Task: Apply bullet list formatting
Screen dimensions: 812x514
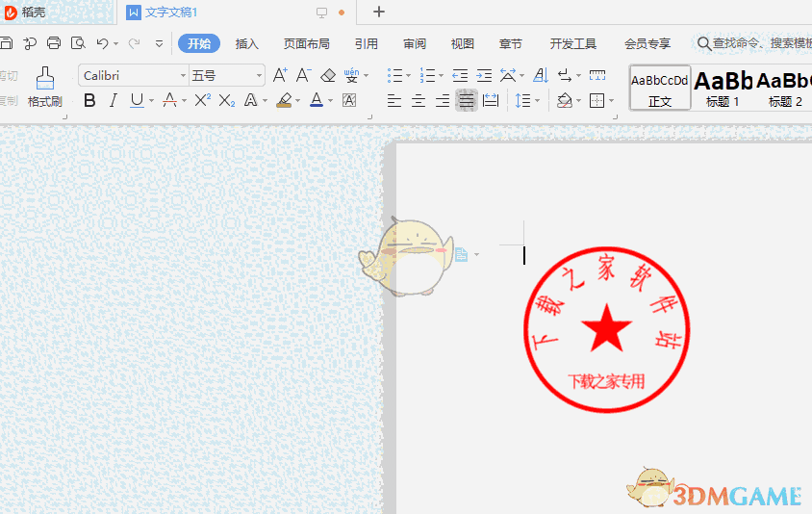Action: pos(395,76)
